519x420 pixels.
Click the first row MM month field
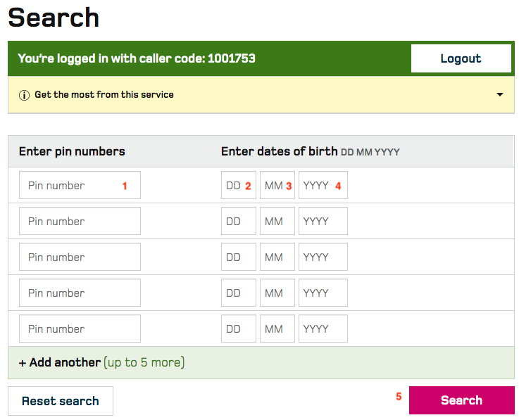[277, 185]
